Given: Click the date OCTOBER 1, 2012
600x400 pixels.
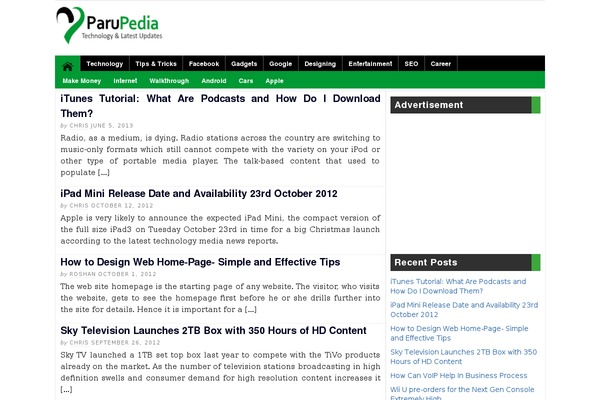Looking at the screenshot, I should (127, 274).
